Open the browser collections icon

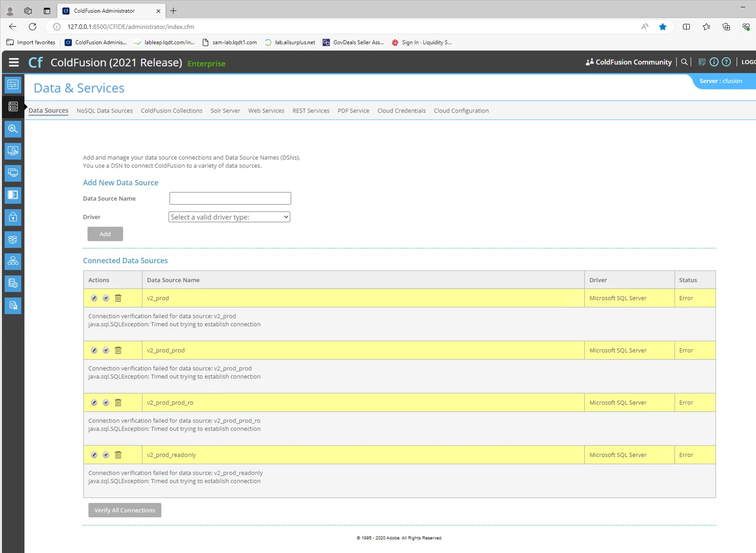(726, 27)
